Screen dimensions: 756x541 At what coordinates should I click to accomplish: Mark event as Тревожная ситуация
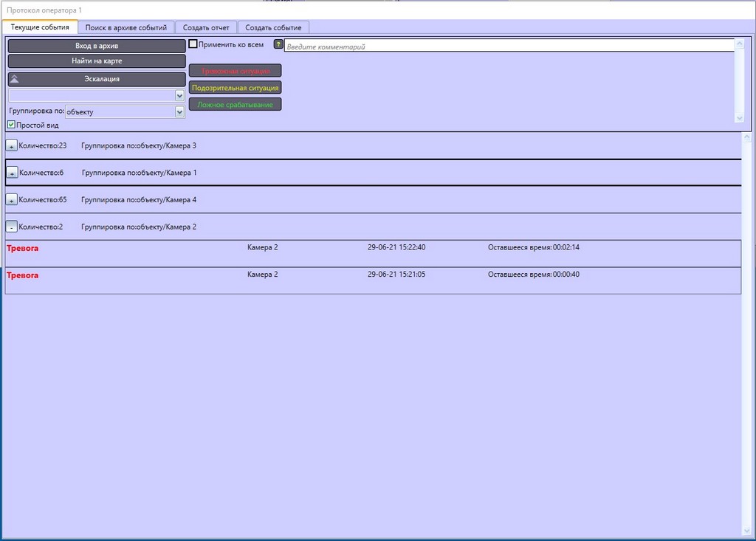point(236,71)
